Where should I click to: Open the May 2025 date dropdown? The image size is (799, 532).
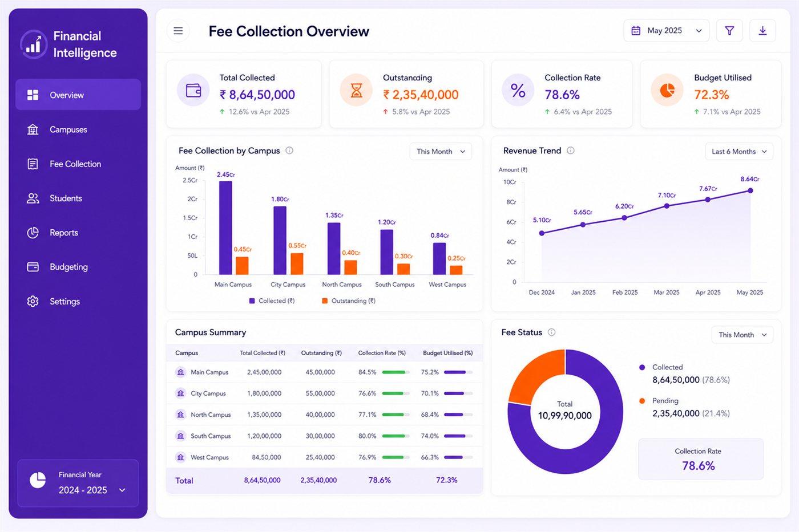tap(666, 31)
